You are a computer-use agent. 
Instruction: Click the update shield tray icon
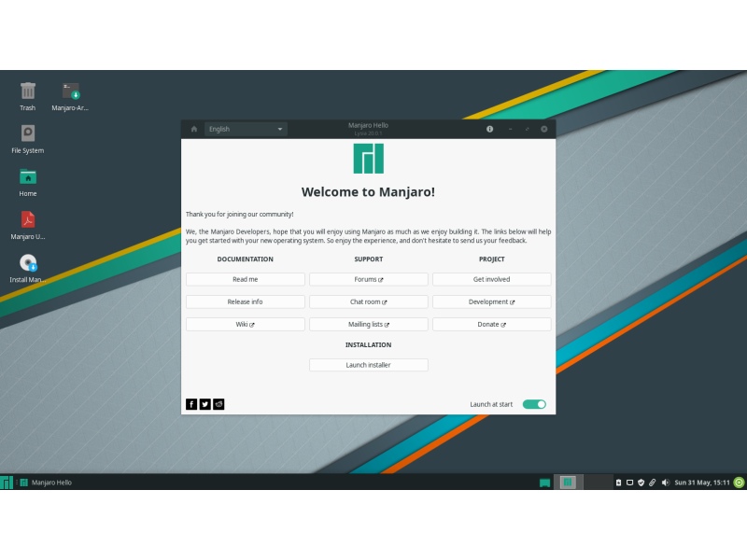click(641, 483)
